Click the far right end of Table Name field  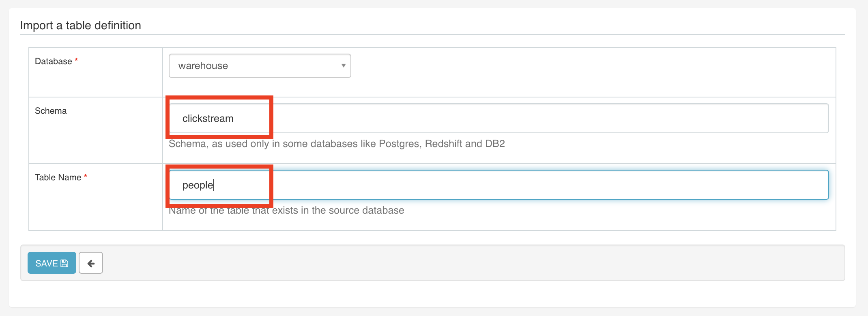point(819,185)
